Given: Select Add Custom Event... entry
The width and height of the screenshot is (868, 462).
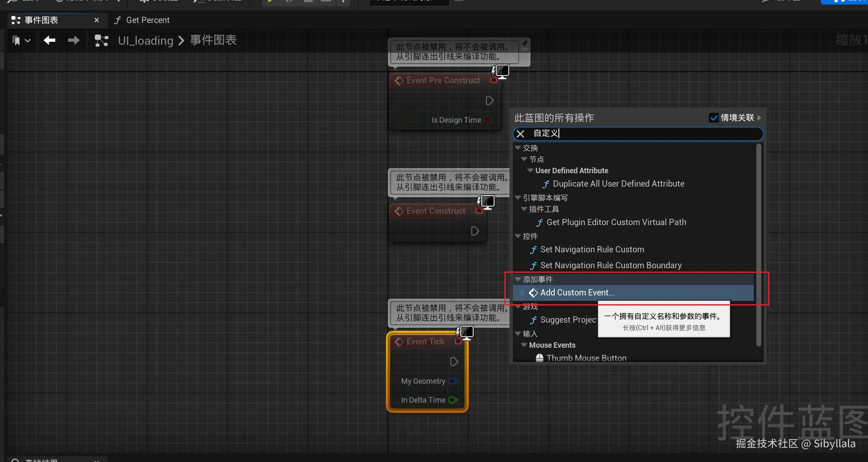Looking at the screenshot, I should click(577, 293).
